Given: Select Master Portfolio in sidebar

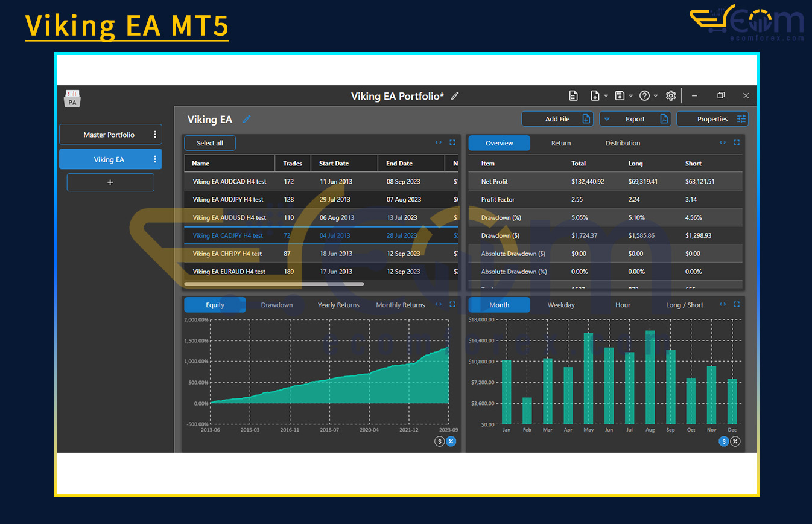Looking at the screenshot, I should (110, 135).
